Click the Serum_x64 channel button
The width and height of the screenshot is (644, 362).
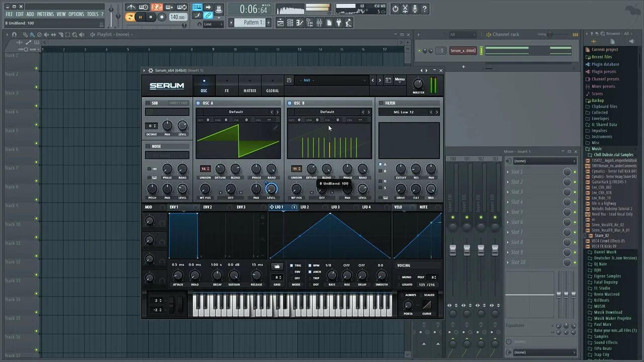coord(463,50)
